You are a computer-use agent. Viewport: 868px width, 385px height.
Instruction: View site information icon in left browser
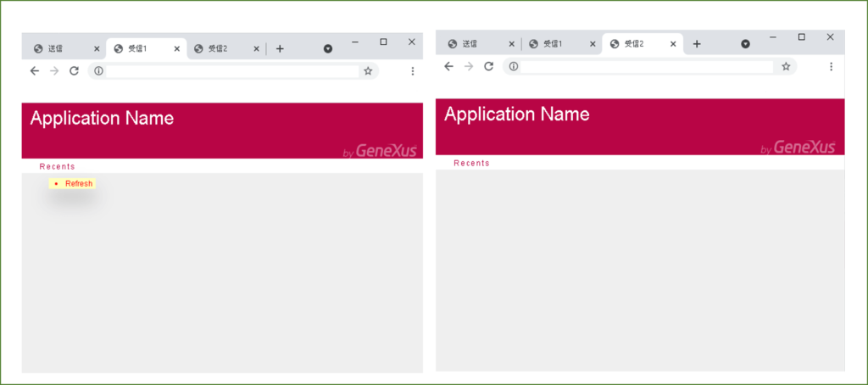[x=98, y=70]
